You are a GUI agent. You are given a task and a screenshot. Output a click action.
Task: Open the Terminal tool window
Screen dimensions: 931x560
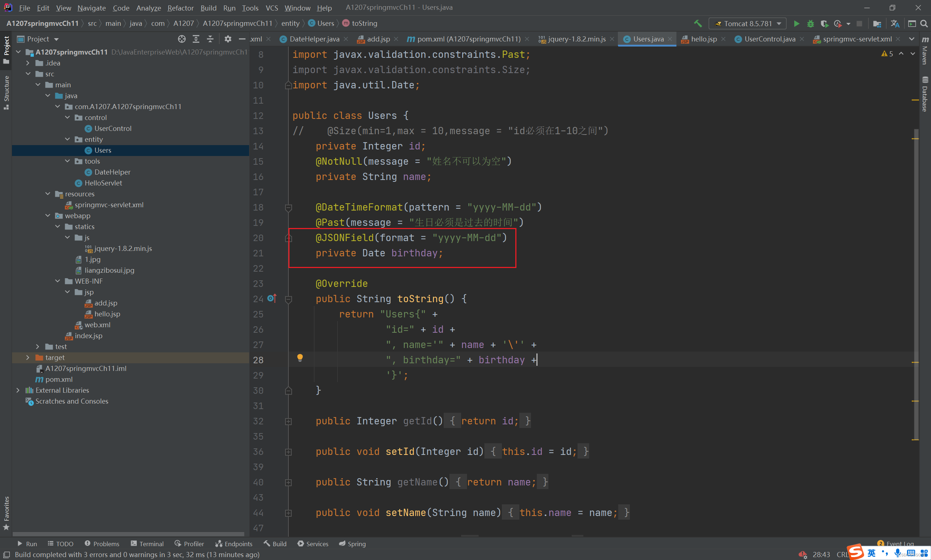pos(147,543)
